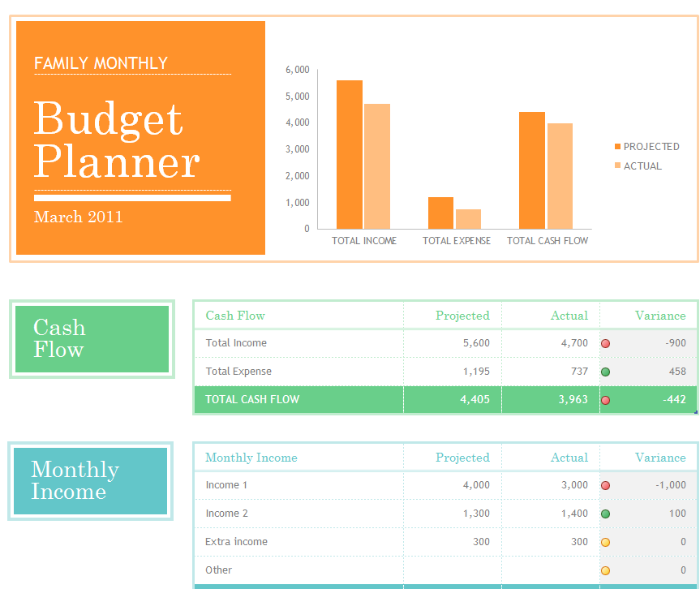Select the variance cell showing -900

click(649, 343)
